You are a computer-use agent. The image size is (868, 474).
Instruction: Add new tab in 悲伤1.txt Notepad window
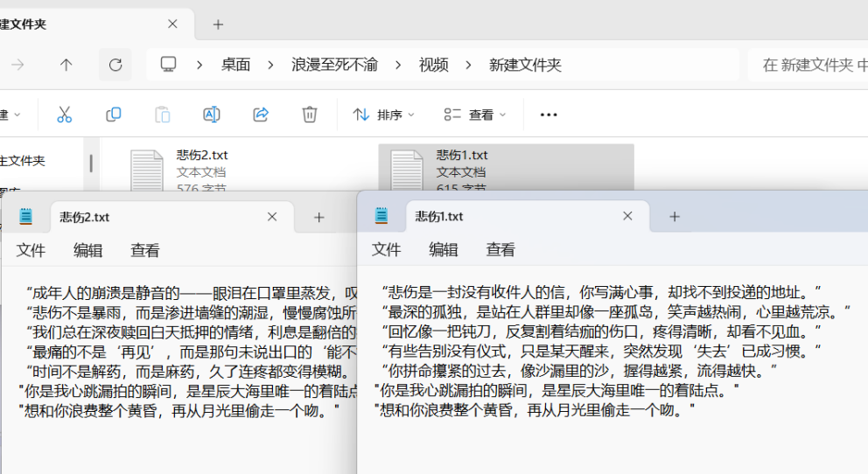click(675, 216)
